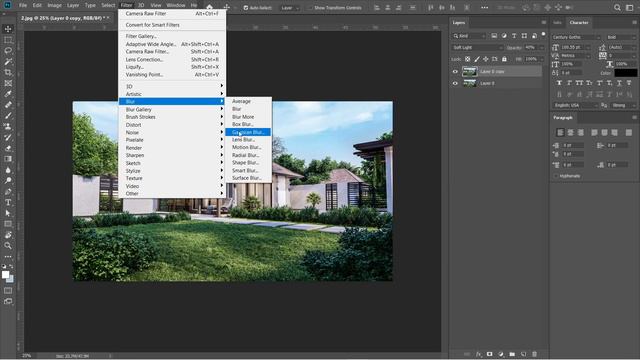
Task: Select the History Brush tool
Action: click(x=8, y=137)
